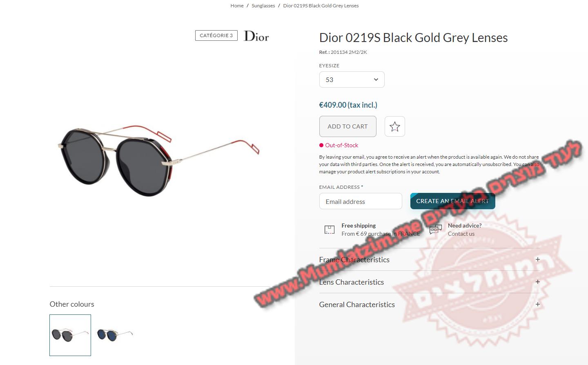Click the free shipping box icon
Screen dimensions: 588x365
[x=329, y=230]
